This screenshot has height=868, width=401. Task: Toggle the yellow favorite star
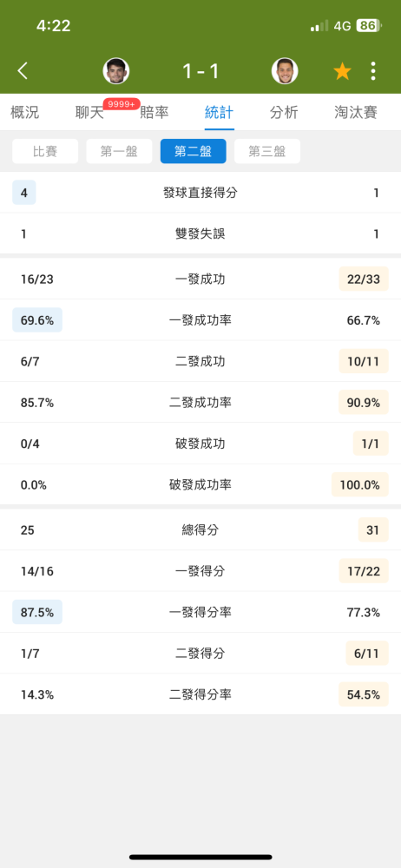[342, 71]
